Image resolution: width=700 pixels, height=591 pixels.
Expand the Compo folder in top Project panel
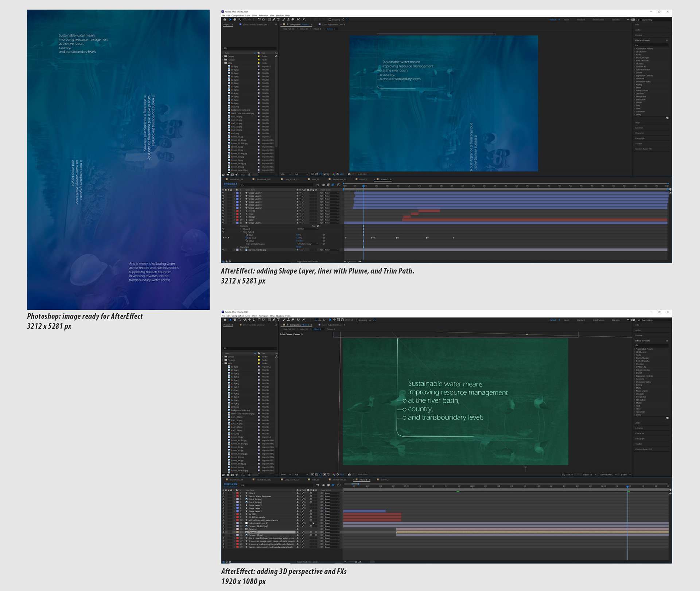click(223, 56)
